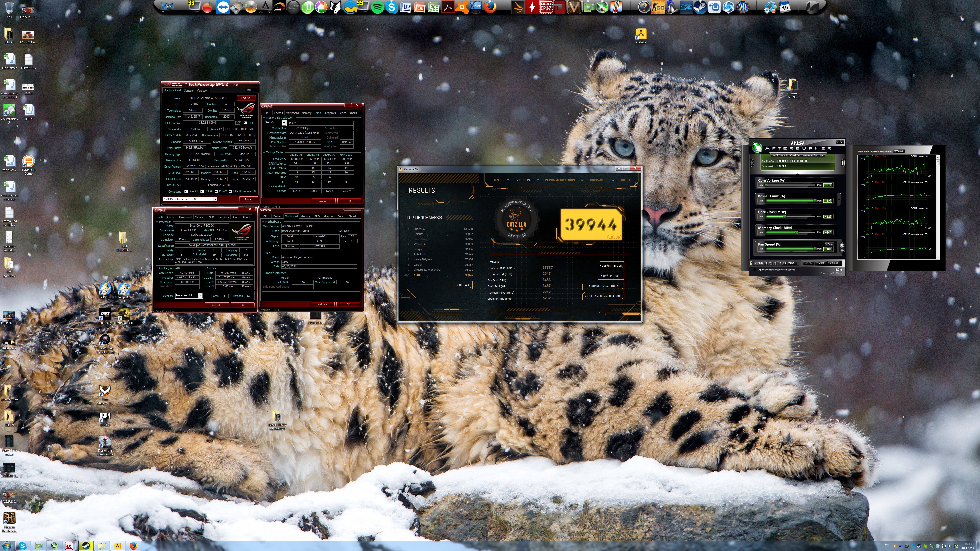
Task: Click the Windows Start button
Action: pyautogui.click(x=6, y=546)
